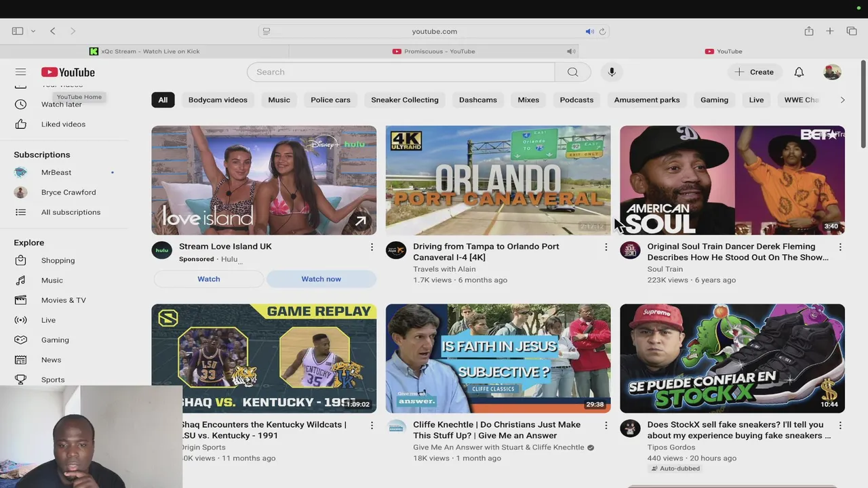
Task: Click Safari's Share icon
Action: point(808,31)
